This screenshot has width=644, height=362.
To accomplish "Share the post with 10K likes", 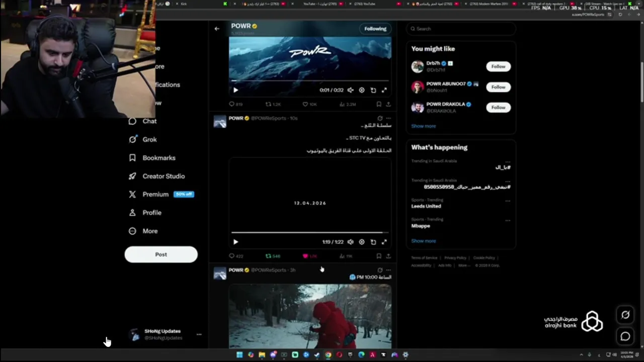I will [x=388, y=104].
